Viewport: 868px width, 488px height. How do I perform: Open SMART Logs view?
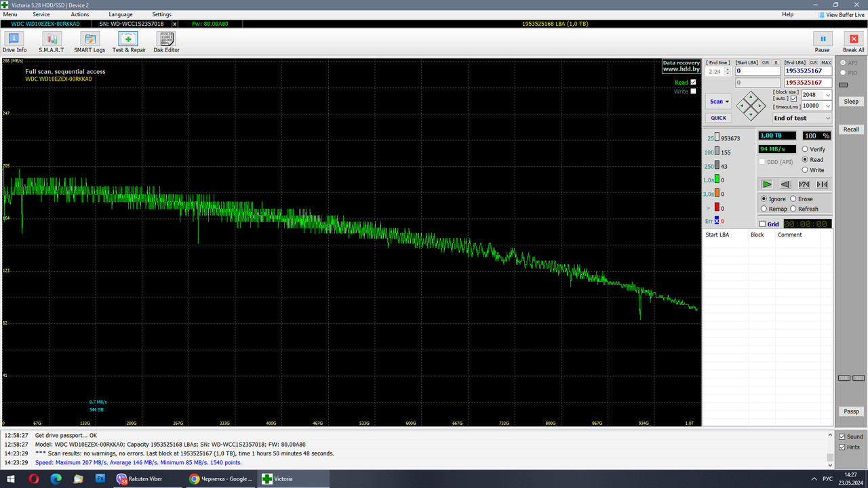pos(90,43)
